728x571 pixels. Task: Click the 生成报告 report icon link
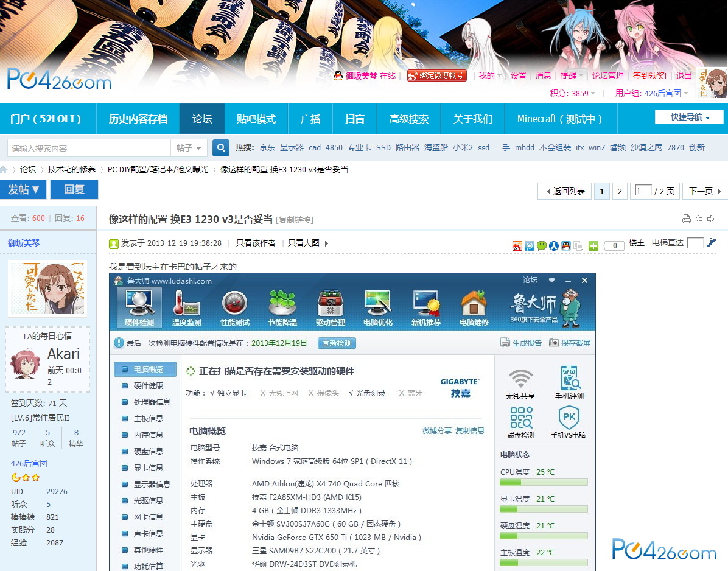tap(521, 343)
